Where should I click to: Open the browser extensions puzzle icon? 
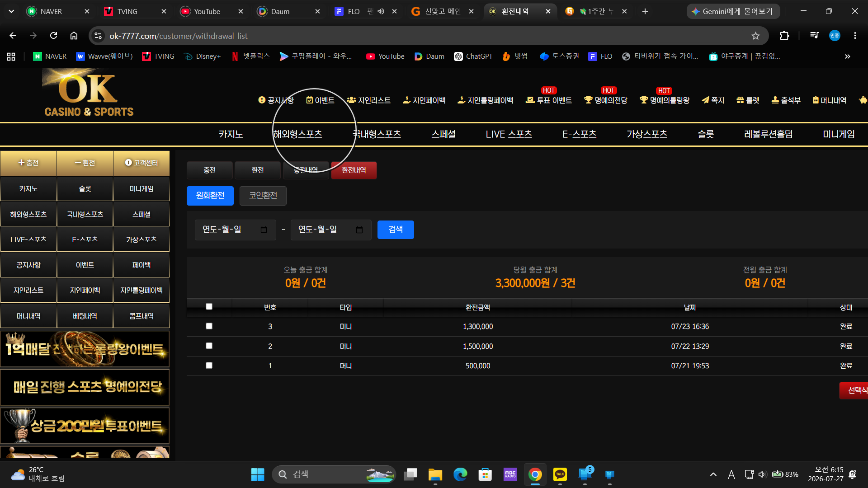(784, 36)
